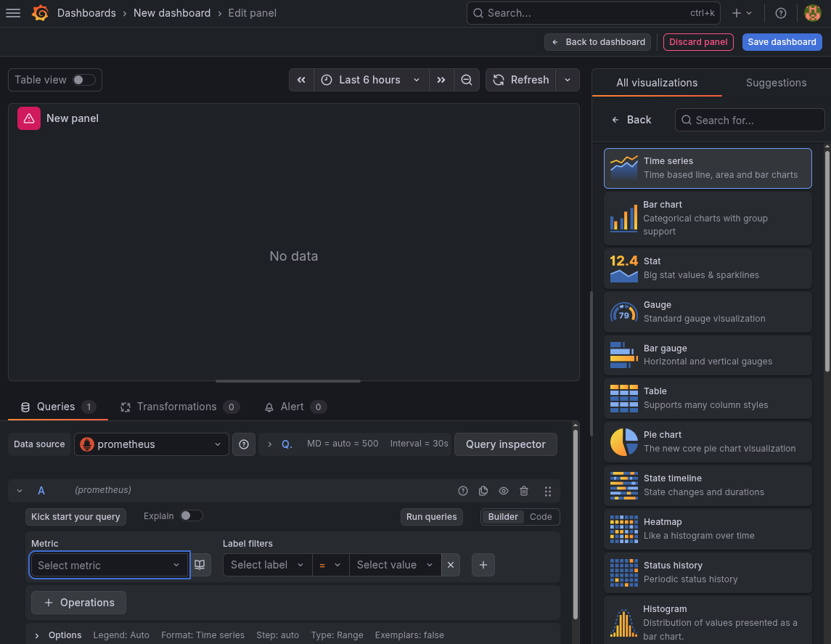831x644 pixels.
Task: Delete query A with the trash icon
Action: 524,491
